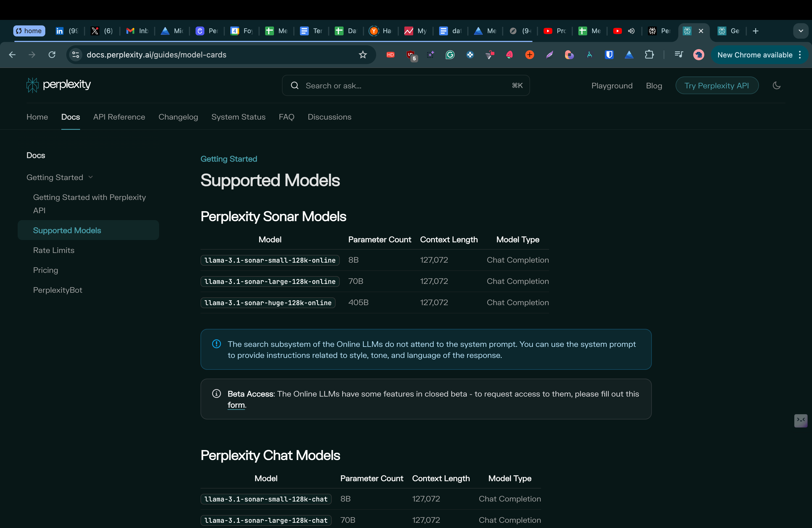Open the Changelog tab
The width and height of the screenshot is (812, 528).
178,117
